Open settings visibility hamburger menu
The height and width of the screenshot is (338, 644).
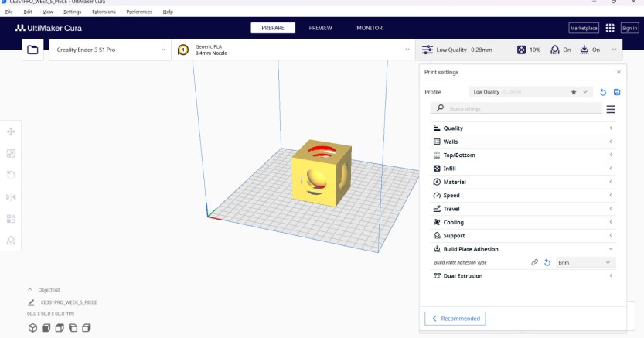pyautogui.click(x=611, y=109)
